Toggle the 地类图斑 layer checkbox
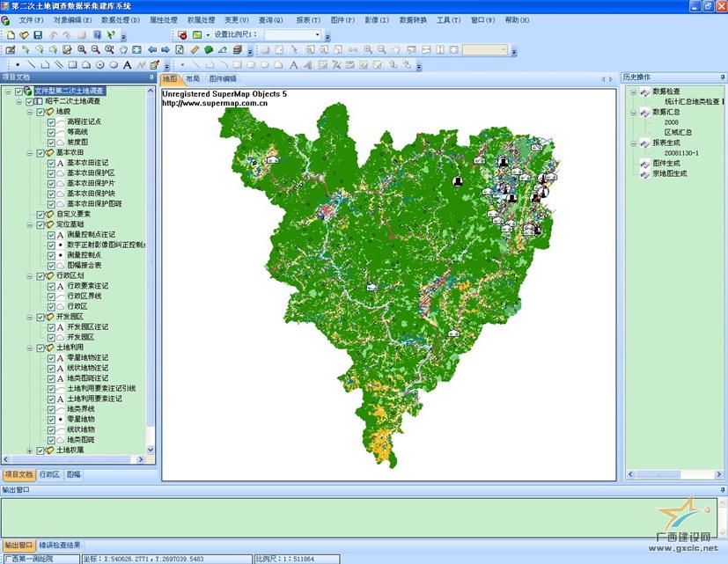The width and height of the screenshot is (728, 564). click(x=52, y=440)
